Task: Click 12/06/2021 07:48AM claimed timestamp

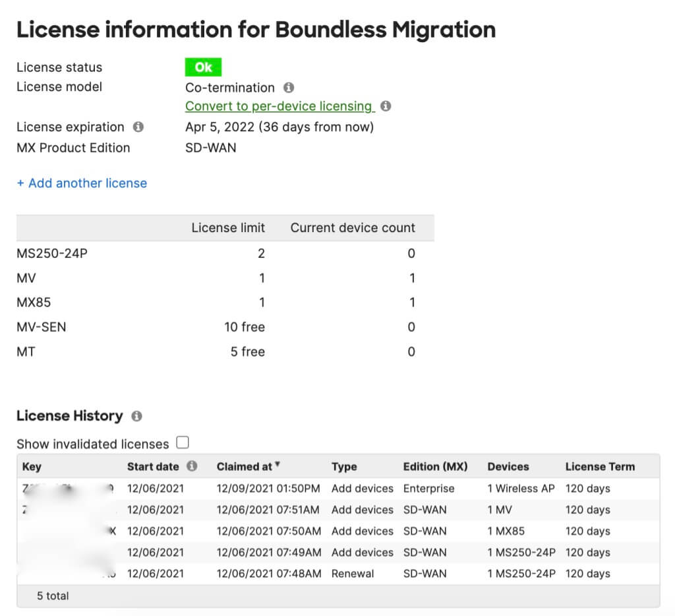Action: point(269,573)
